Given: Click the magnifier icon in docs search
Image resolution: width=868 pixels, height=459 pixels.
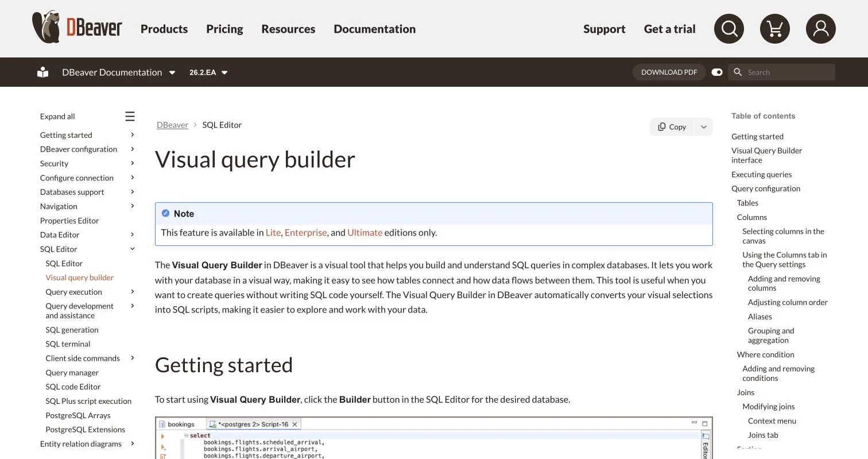Looking at the screenshot, I should pyautogui.click(x=738, y=72).
